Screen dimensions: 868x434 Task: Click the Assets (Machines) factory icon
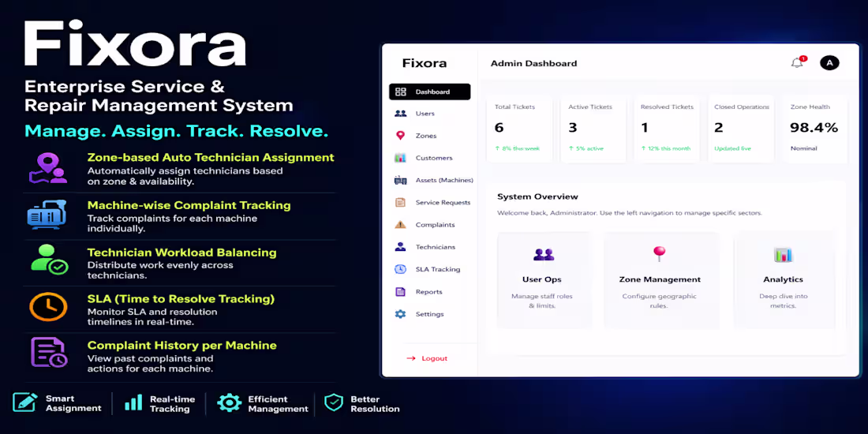400,180
